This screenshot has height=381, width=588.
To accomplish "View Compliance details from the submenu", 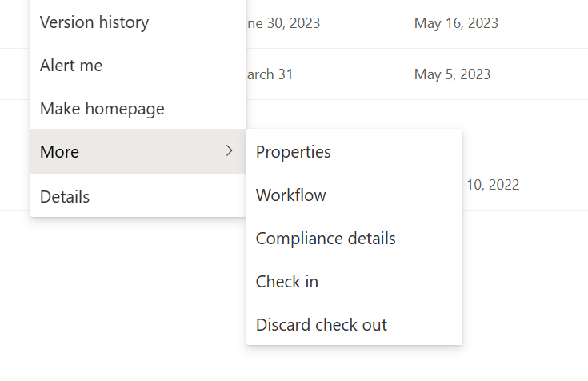I will [x=326, y=239].
